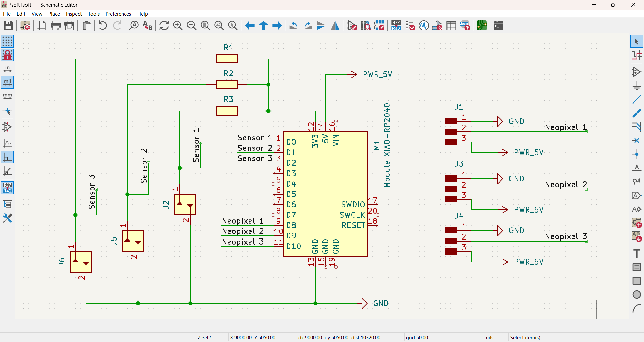Toggle the hierarchy navigator panel
The height and width of the screenshot is (342, 644).
point(7,204)
